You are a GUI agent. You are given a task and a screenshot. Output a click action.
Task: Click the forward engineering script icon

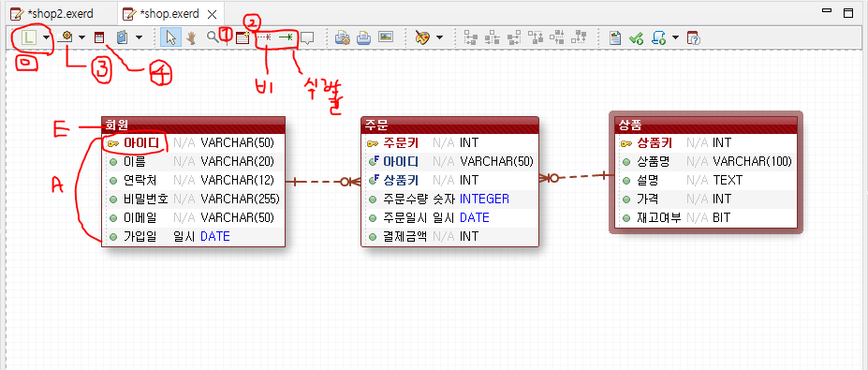pos(658,37)
